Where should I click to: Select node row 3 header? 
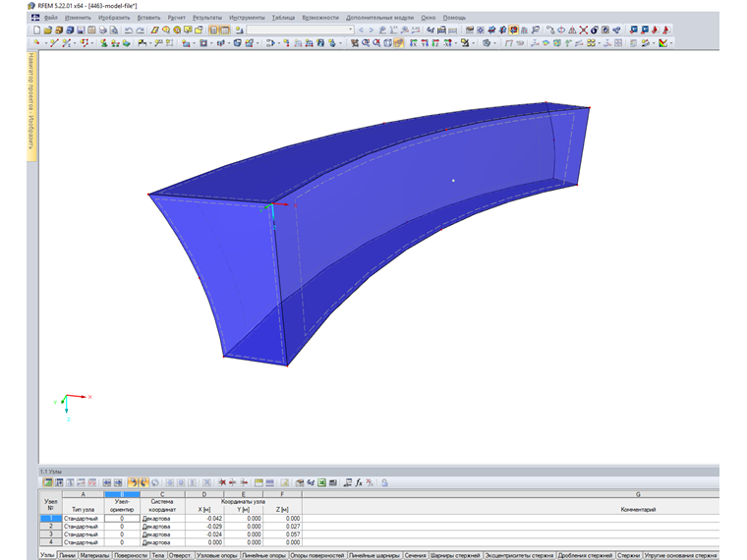point(50,534)
